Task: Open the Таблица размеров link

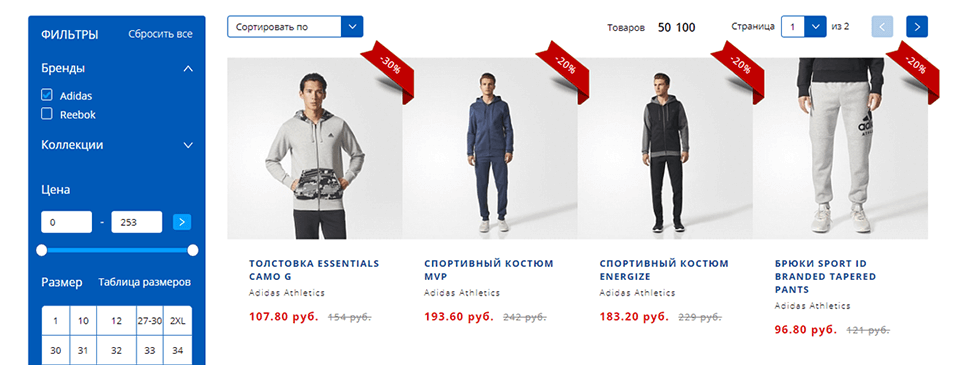Action: [x=145, y=282]
